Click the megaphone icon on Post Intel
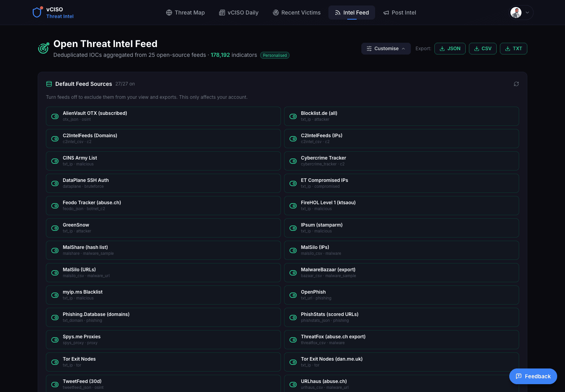 386,13
